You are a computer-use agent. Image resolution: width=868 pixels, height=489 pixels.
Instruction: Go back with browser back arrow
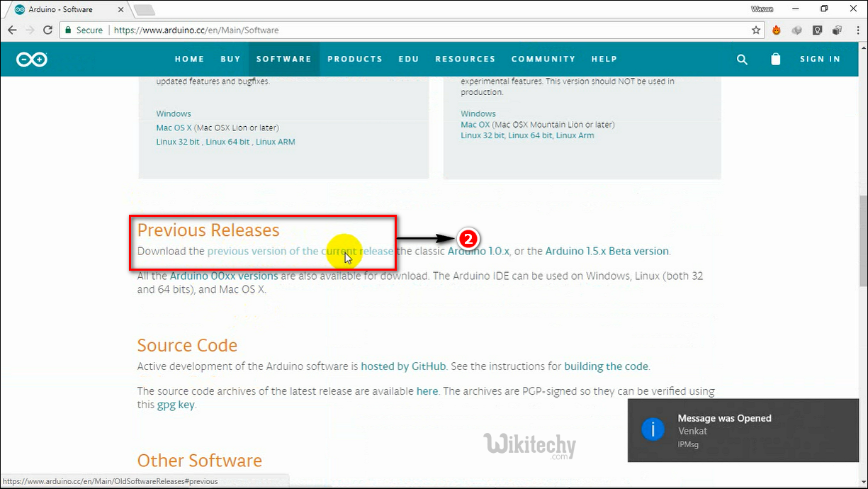tap(12, 30)
